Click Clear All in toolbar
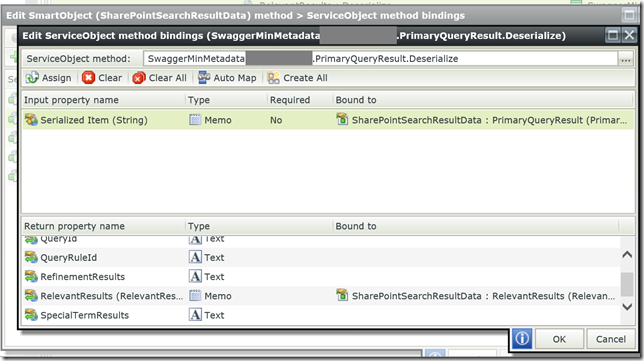 [x=160, y=78]
